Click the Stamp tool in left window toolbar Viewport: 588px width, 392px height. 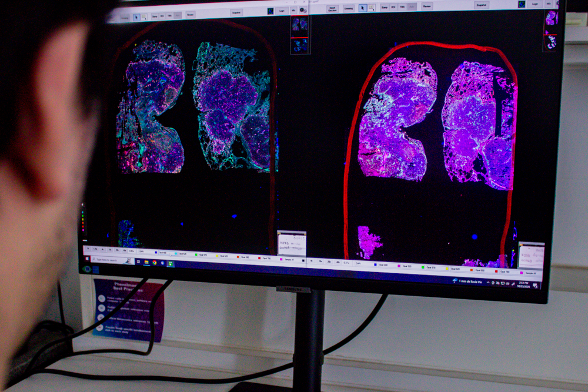[x=153, y=16]
